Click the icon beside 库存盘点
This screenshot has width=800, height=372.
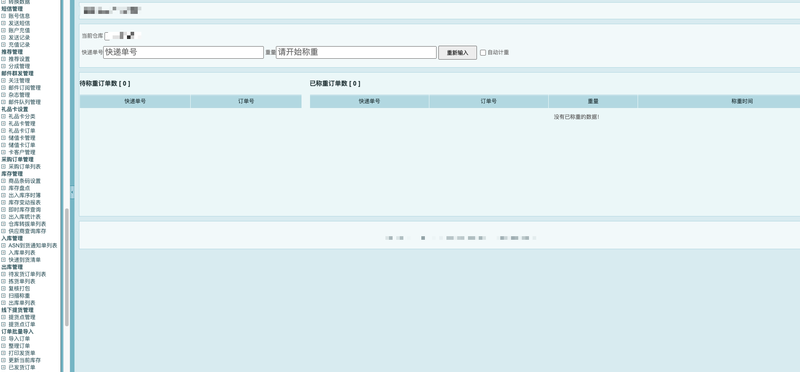4,188
